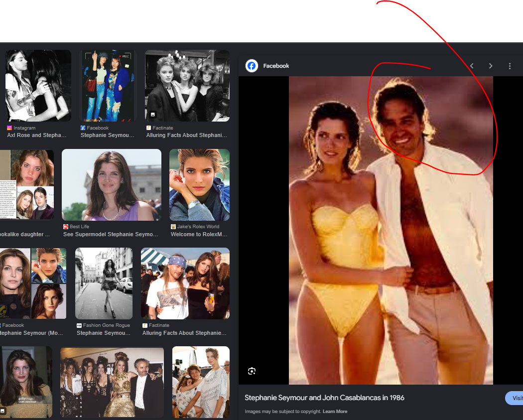Viewport: 523px width, 420px height.
Task: Open the 'See Supermodel Stephanie Seymo...' result
Action: point(111,234)
